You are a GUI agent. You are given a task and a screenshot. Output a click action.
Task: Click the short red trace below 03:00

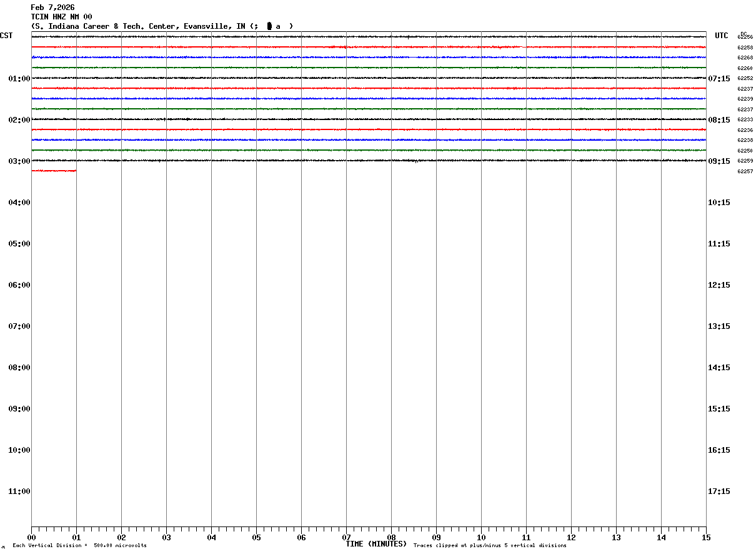pos(54,171)
